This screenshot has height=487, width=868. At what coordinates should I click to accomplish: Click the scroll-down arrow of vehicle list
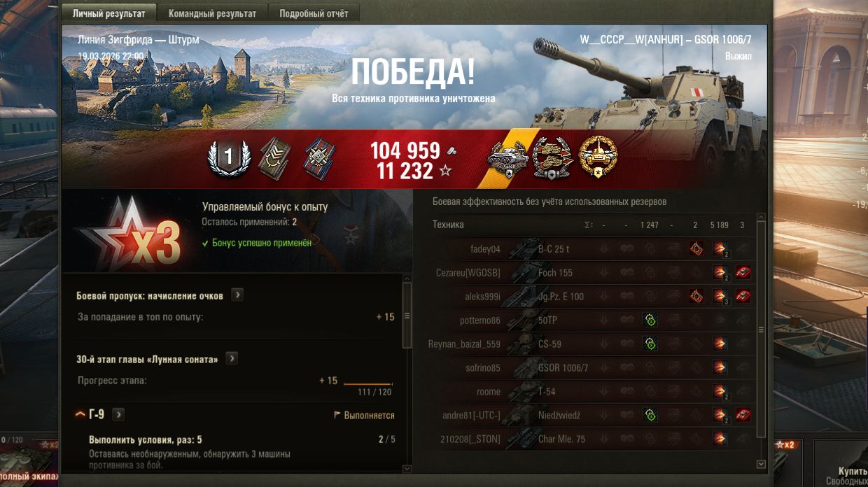[762, 464]
